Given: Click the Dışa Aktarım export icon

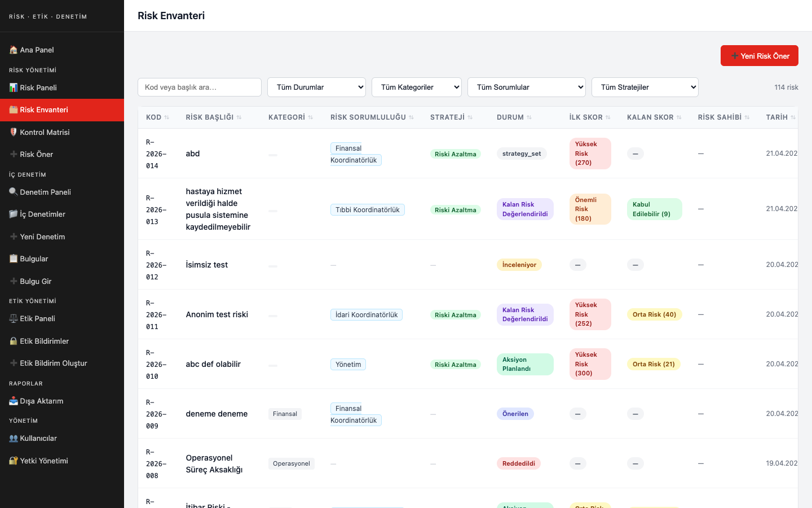Looking at the screenshot, I should pos(14,401).
